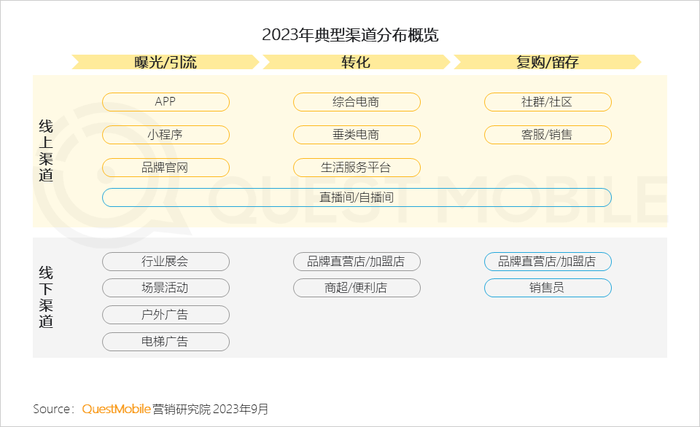
Task: Click the 垂类电商 pill
Action: click(x=357, y=134)
